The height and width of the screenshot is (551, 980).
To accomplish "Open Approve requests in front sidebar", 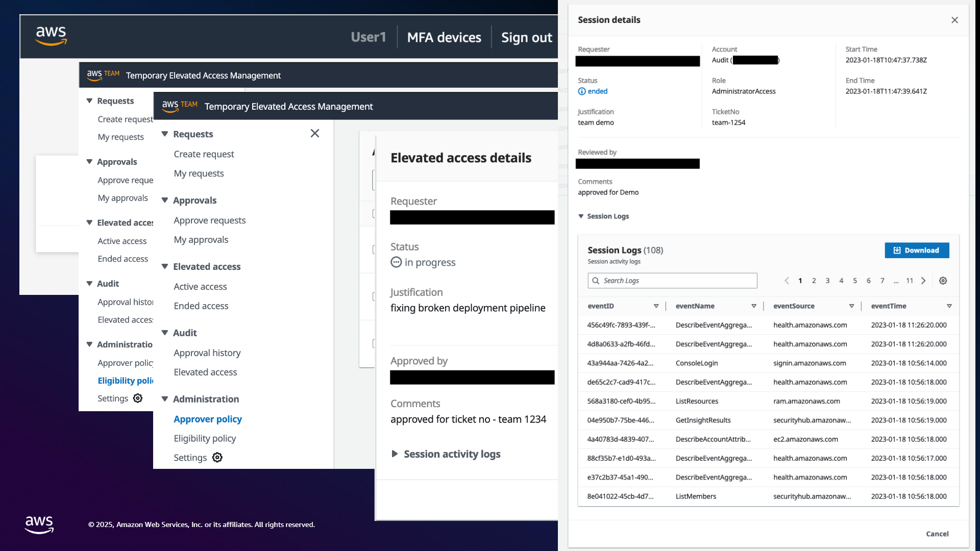I will pos(209,220).
